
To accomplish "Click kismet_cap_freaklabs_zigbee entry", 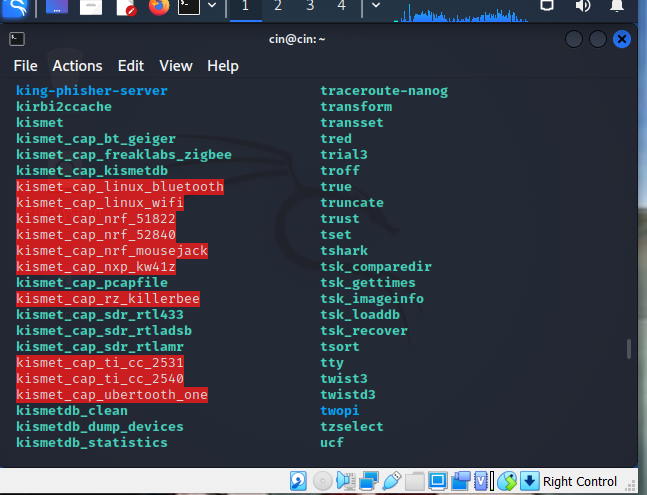I will pyautogui.click(x=124, y=155).
